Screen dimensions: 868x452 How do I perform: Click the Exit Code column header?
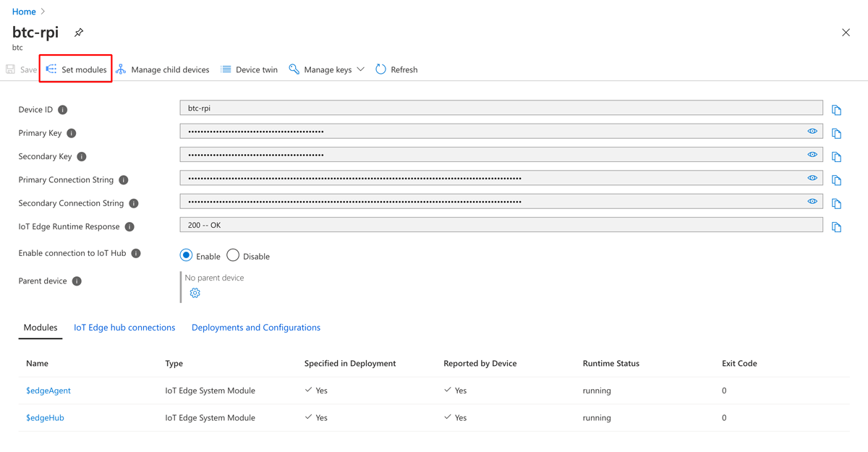(x=739, y=363)
